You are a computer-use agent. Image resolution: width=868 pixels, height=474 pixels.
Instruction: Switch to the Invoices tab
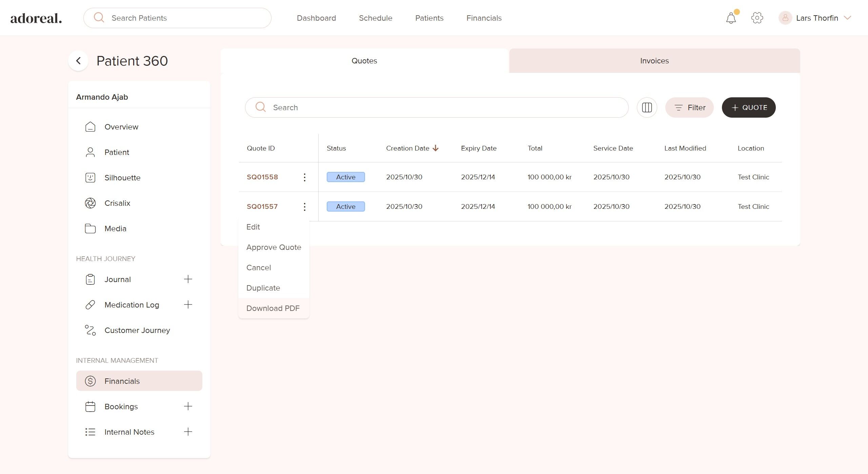[x=654, y=61]
